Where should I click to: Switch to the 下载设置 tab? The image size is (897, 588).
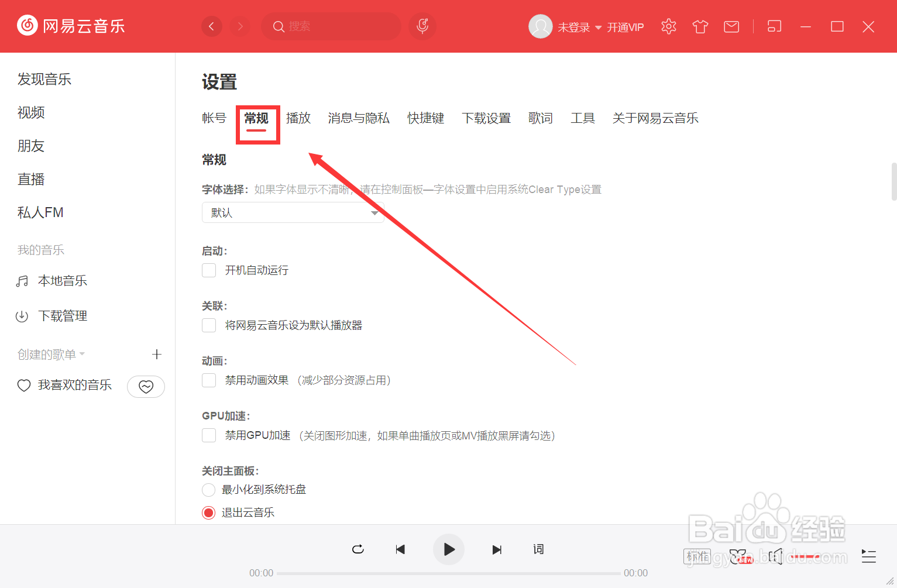486,118
